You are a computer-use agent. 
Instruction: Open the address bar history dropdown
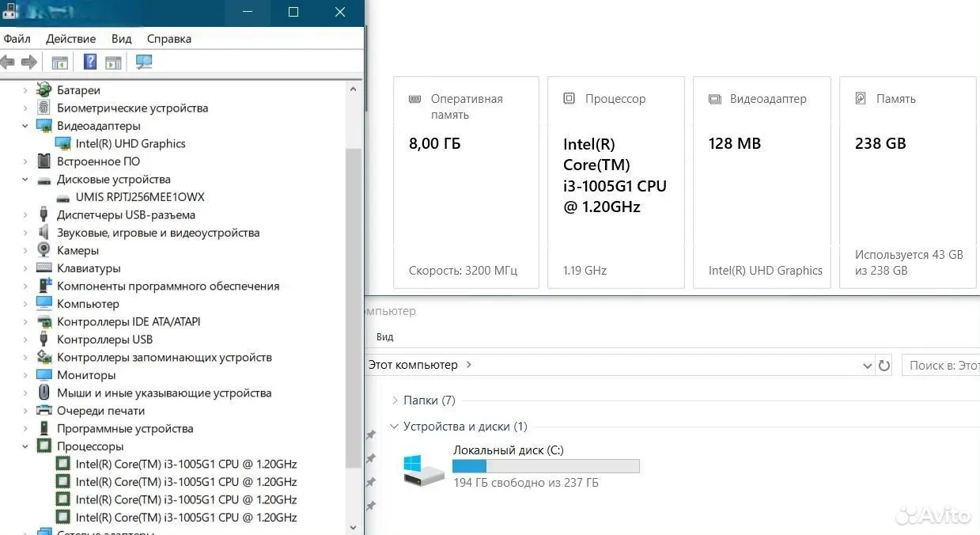tap(866, 366)
